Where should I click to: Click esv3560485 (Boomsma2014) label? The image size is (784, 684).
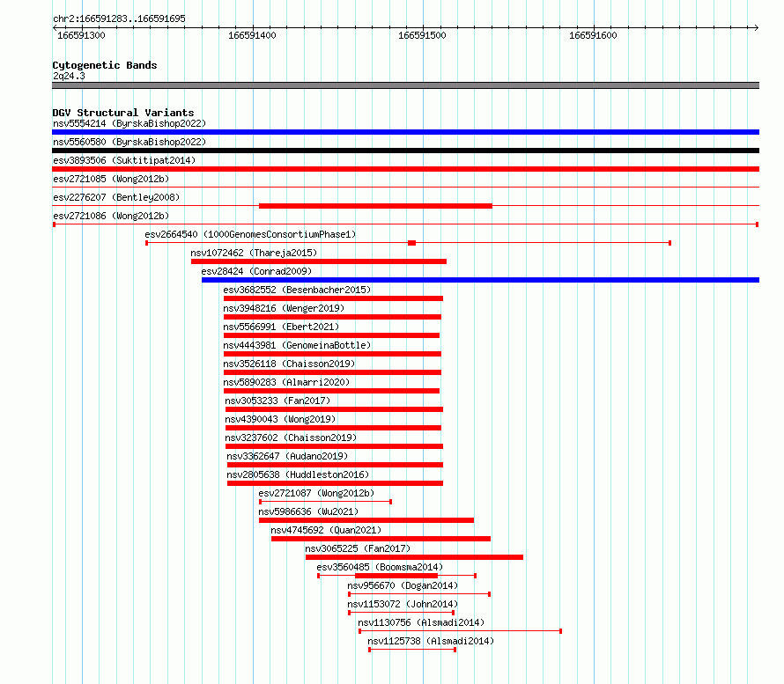pyautogui.click(x=380, y=567)
